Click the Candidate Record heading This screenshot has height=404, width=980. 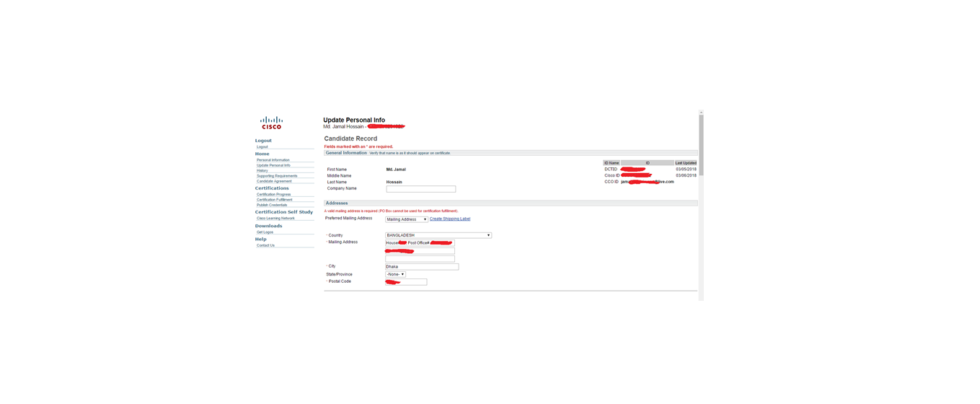[x=350, y=139]
